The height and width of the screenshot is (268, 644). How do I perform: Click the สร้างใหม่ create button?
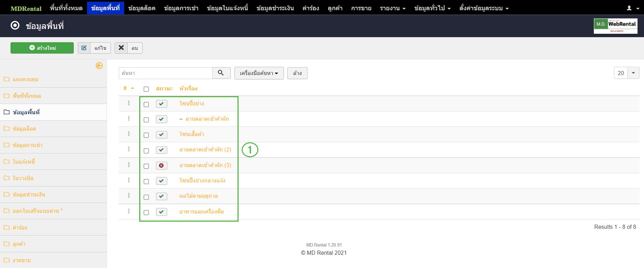coord(42,48)
